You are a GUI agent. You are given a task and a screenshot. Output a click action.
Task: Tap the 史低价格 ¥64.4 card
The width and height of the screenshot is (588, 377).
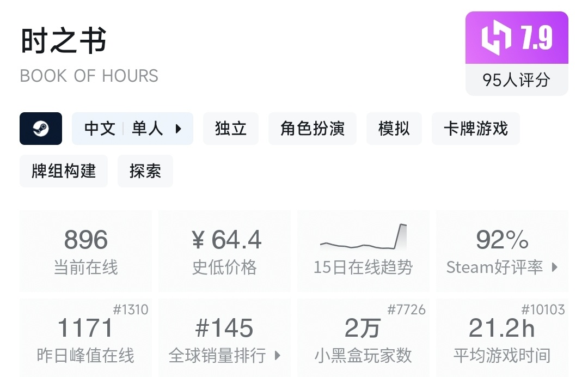pyautogui.click(x=225, y=251)
